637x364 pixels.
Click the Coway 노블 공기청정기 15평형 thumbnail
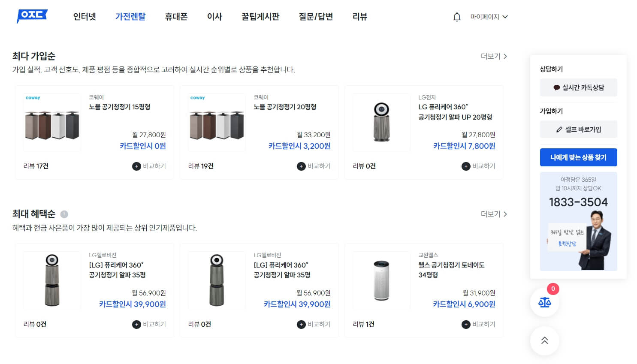[52, 122]
